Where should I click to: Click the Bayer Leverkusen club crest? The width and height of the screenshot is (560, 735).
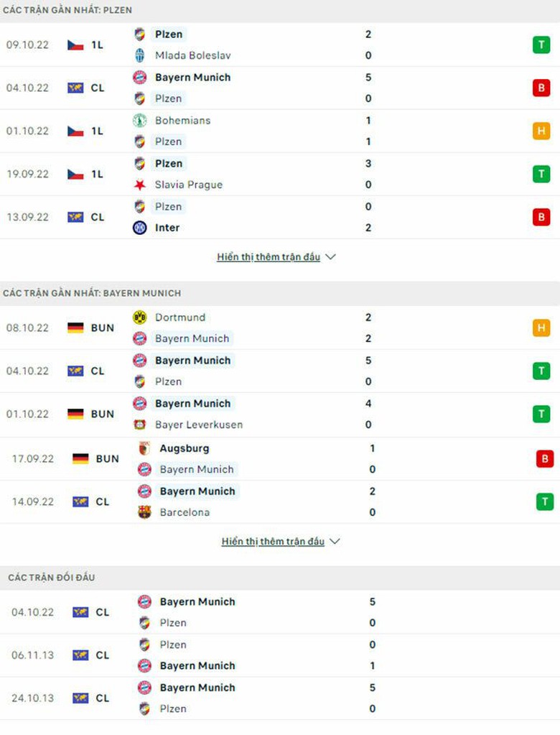pos(140,425)
